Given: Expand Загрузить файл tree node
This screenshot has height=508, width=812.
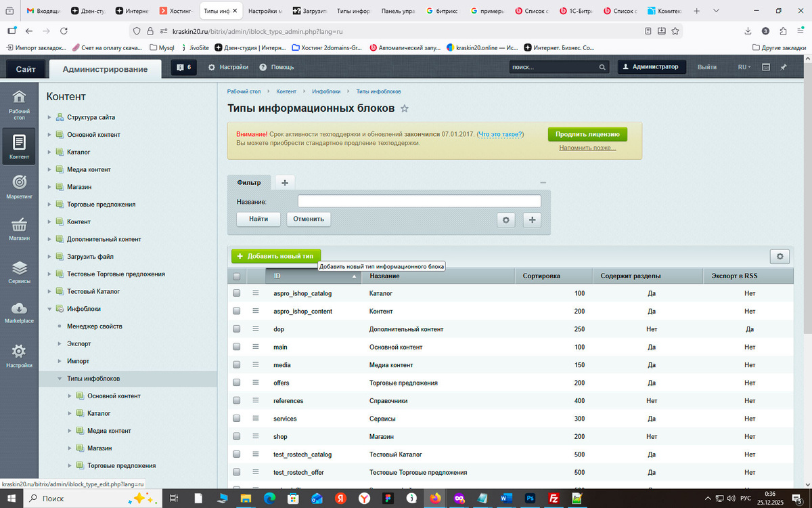Looking at the screenshot, I should point(49,257).
